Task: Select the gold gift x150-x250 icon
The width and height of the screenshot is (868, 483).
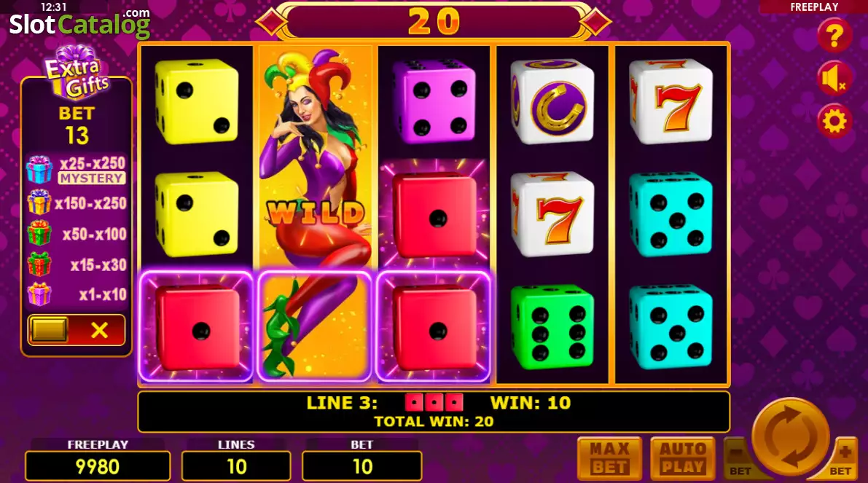Action: (39, 202)
